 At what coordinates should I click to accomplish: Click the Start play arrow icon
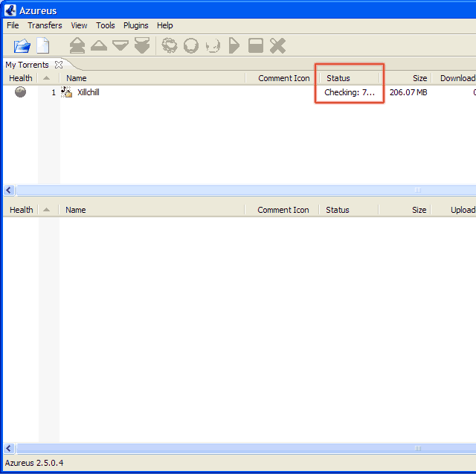click(234, 46)
